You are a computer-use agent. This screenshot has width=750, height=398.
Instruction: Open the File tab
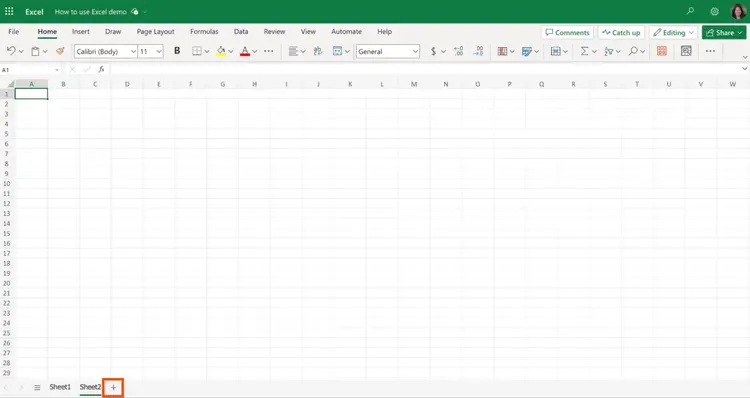click(14, 32)
